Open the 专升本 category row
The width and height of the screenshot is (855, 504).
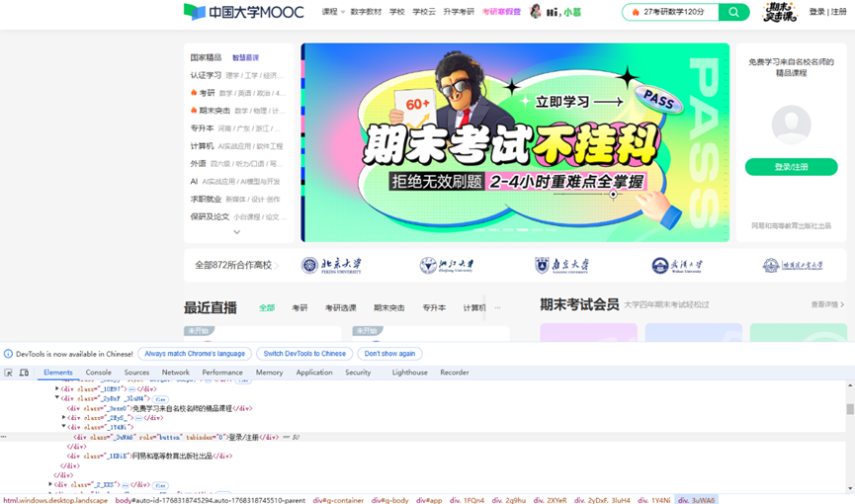236,128
